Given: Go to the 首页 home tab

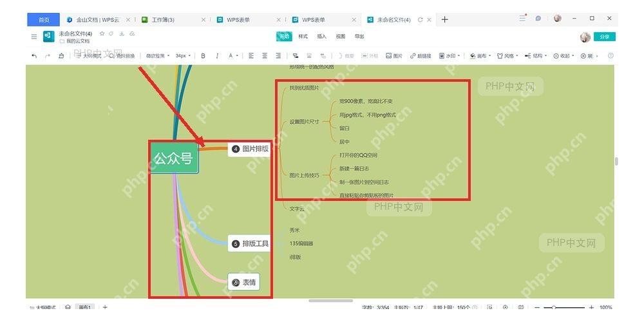Looking at the screenshot, I should pyautogui.click(x=44, y=20).
